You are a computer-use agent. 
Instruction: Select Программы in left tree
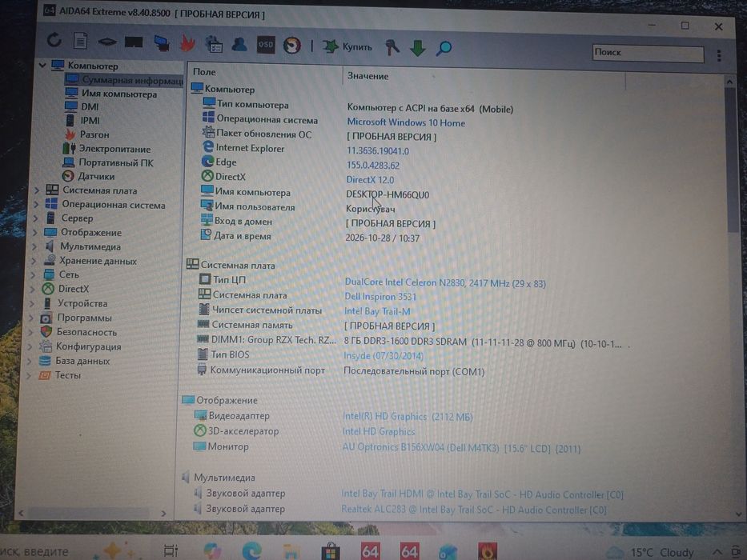(84, 318)
